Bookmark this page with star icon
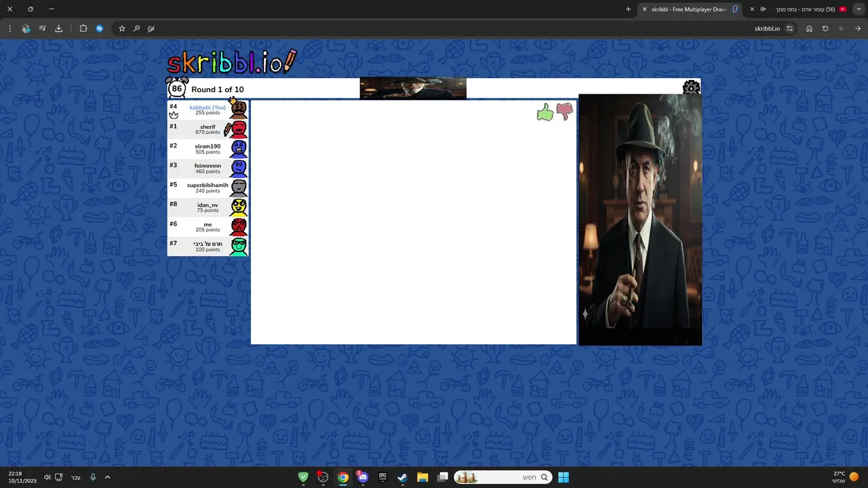Viewport: 868px width, 488px height. point(122,28)
